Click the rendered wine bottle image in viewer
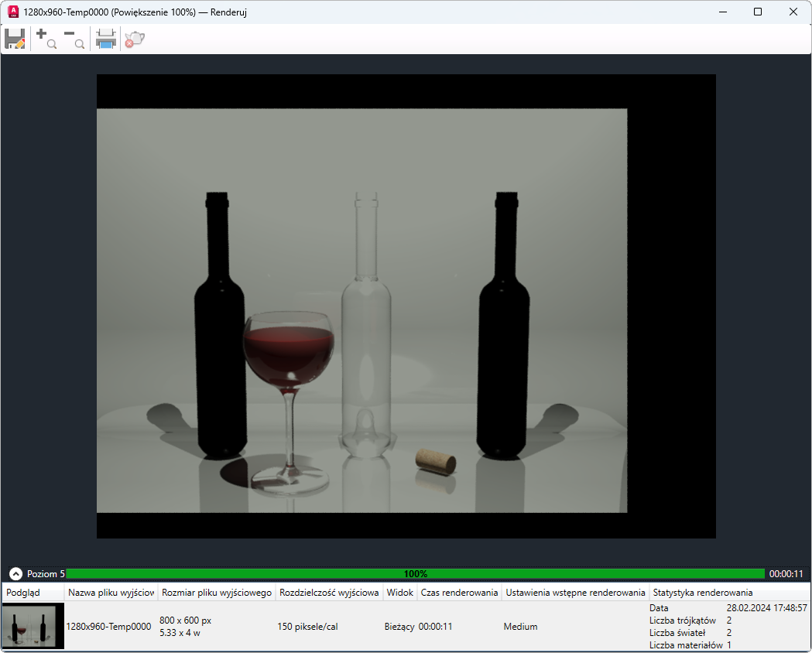The height and width of the screenshot is (653, 812). [x=406, y=306]
